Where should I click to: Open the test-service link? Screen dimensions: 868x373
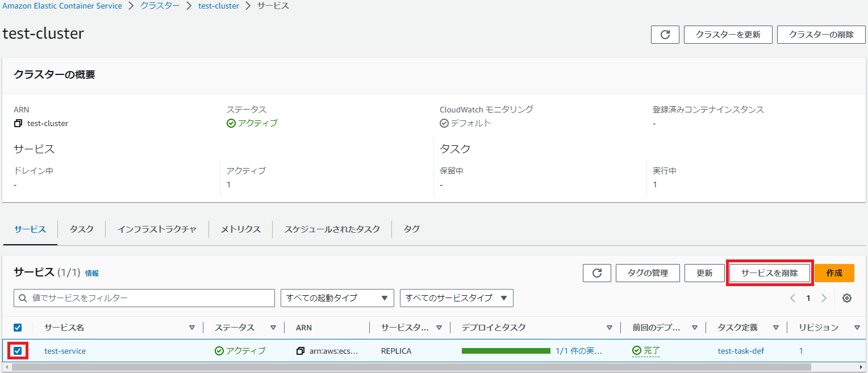click(x=65, y=351)
